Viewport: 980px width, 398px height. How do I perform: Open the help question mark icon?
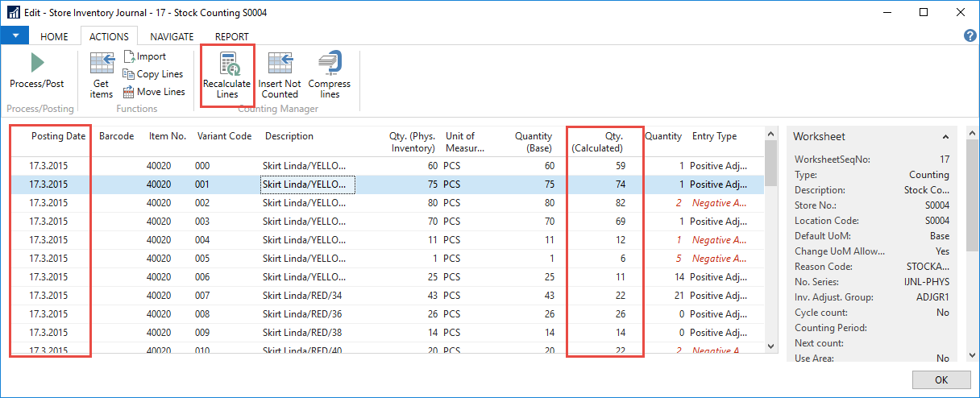tap(970, 36)
